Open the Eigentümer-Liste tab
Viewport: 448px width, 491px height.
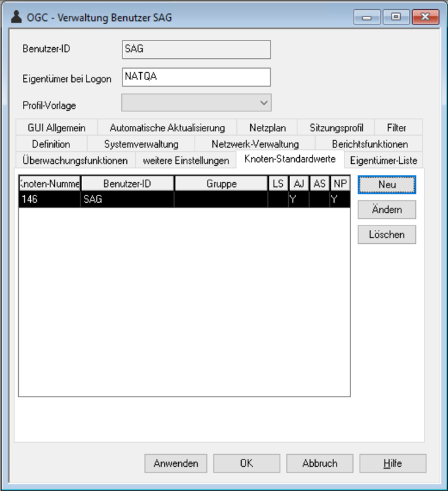tap(383, 161)
